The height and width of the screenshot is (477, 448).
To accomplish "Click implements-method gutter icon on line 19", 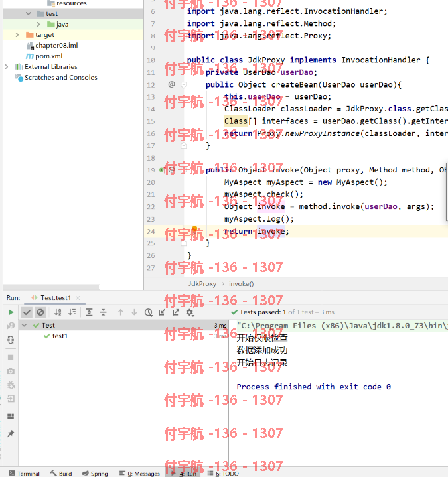I will [x=161, y=170].
